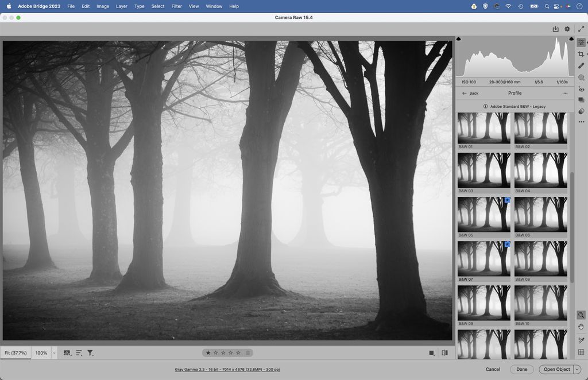Toggle the highlight clipping warning triangle
Viewport: 588px width, 380px height.
[x=571, y=38]
